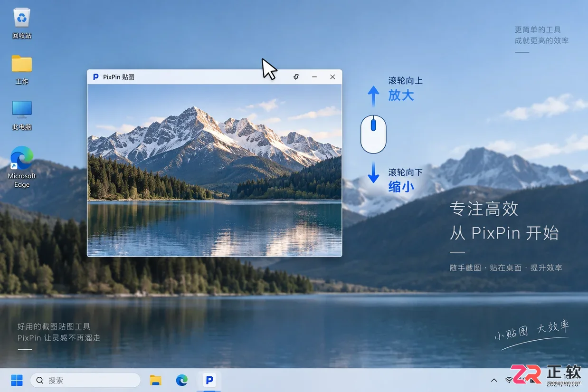The image size is (588, 392).
Task: Launch Microsoft Edge from the taskbar
Action: [182, 380]
